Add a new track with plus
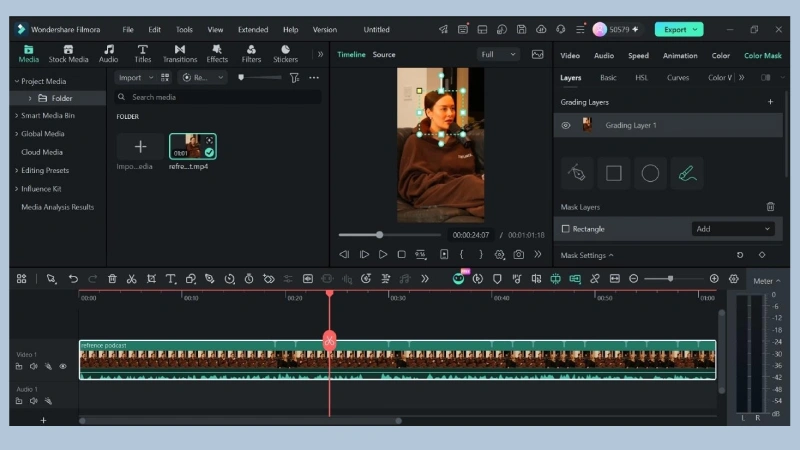 (x=43, y=420)
